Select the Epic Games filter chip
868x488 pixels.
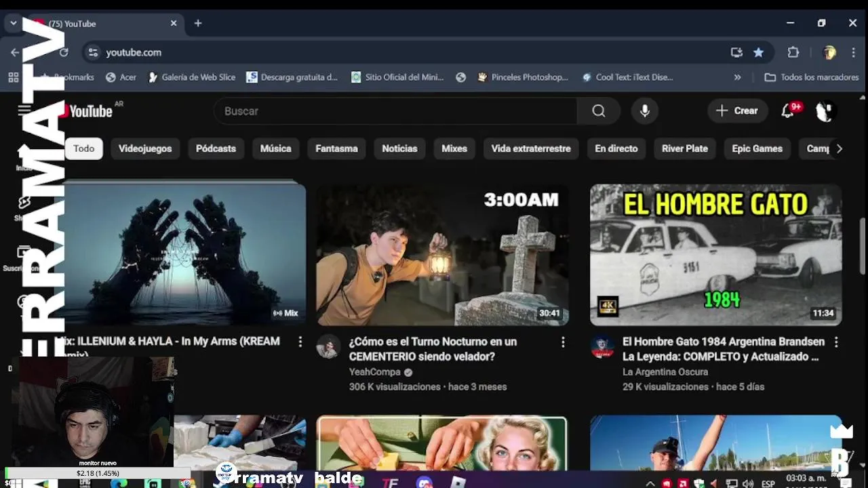click(x=757, y=148)
